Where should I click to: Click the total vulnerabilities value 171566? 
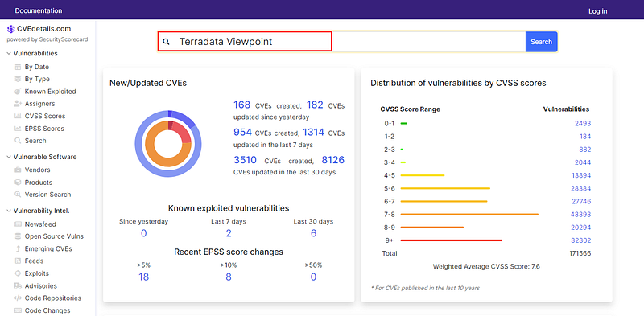[580, 253]
